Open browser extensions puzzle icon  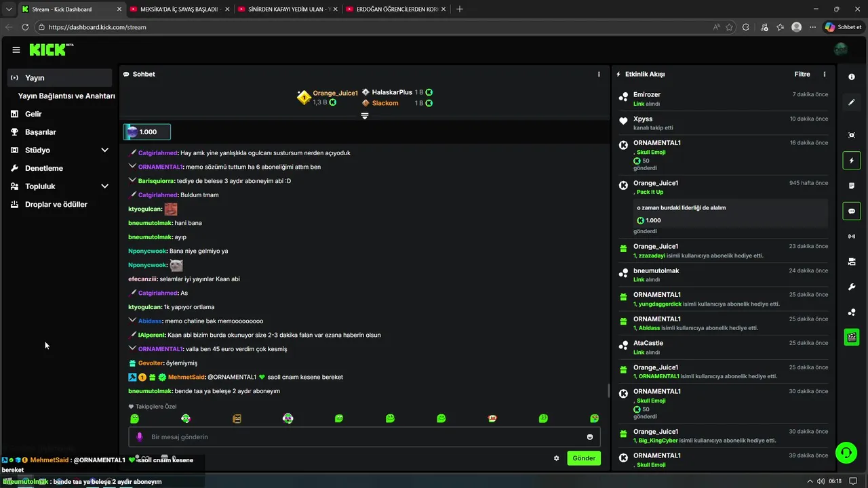click(746, 27)
